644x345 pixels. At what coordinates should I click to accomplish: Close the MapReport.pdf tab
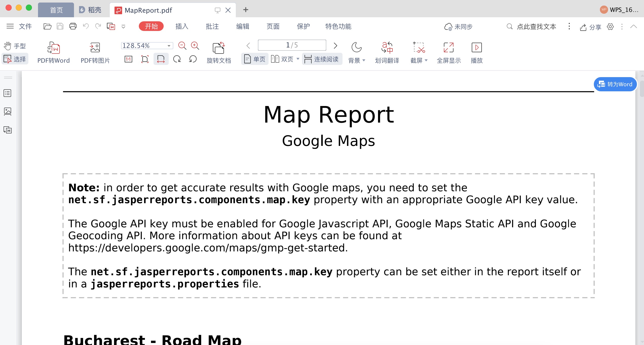coord(228,10)
